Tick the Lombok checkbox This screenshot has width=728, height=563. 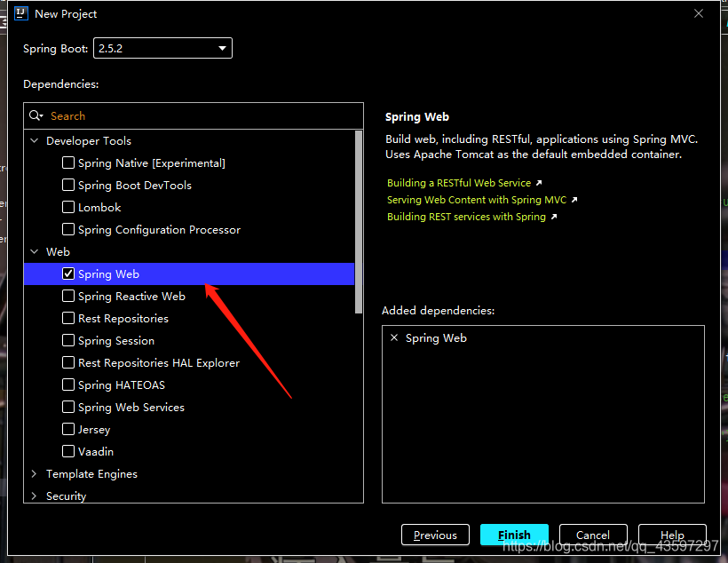(68, 207)
